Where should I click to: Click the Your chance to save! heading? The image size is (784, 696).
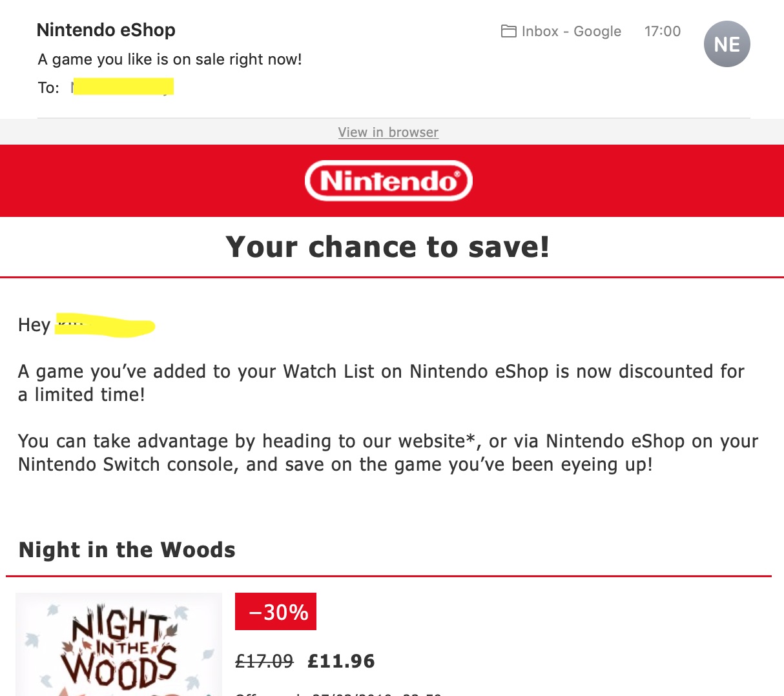387,247
